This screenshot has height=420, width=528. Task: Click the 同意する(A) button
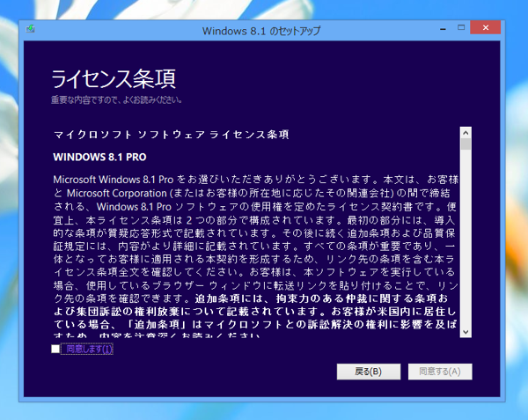click(x=440, y=372)
